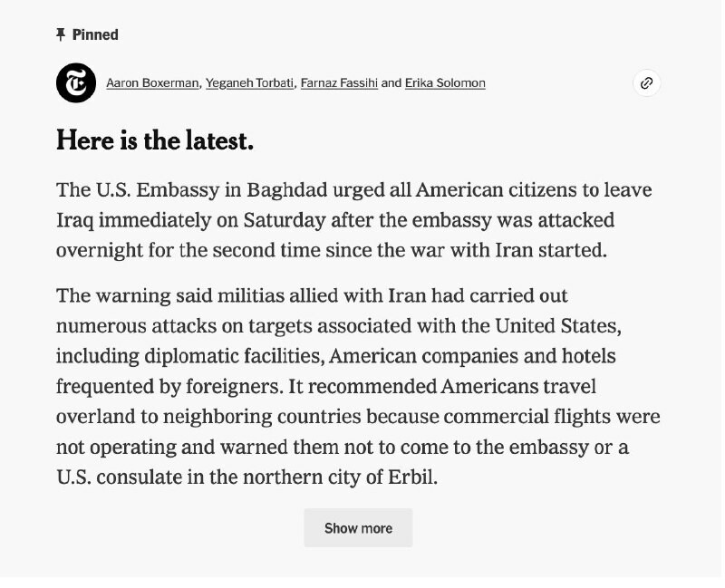Expand the post with Show more

point(358,528)
